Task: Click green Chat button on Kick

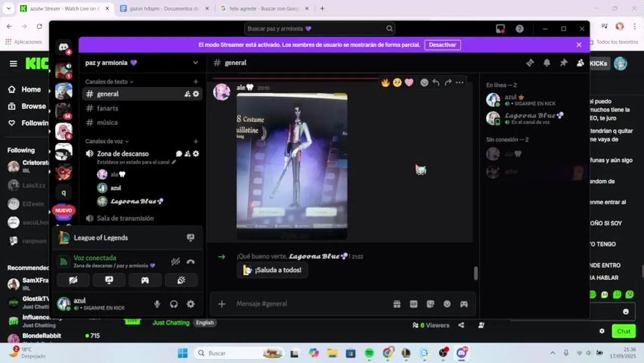Action: pos(623,331)
